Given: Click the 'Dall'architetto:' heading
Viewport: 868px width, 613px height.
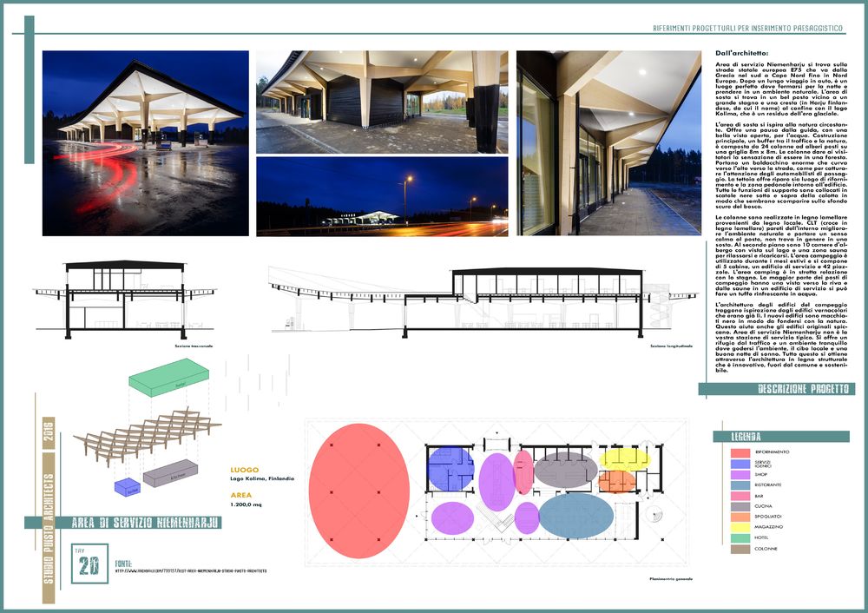Looking at the screenshot, I should pos(742,54).
